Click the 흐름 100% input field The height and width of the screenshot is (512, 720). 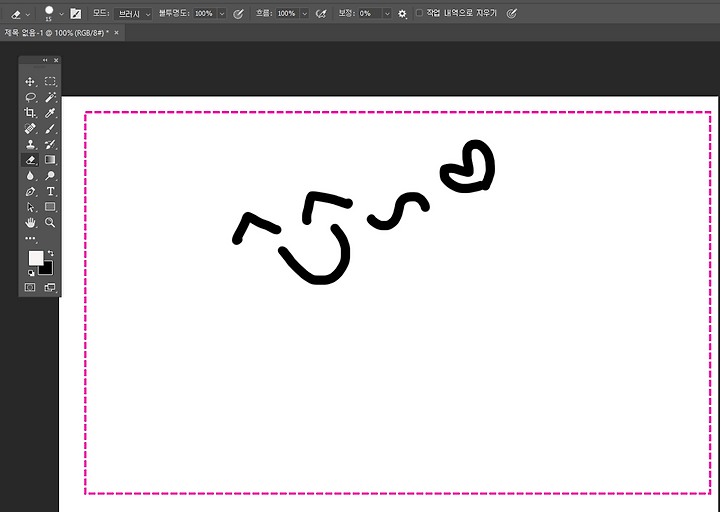tap(287, 14)
